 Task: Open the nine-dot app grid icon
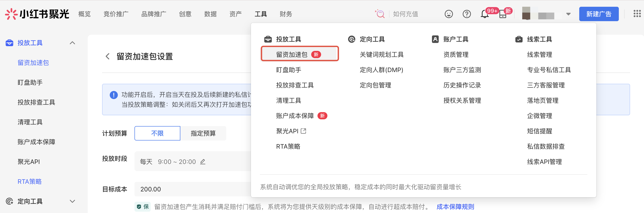coord(637,14)
